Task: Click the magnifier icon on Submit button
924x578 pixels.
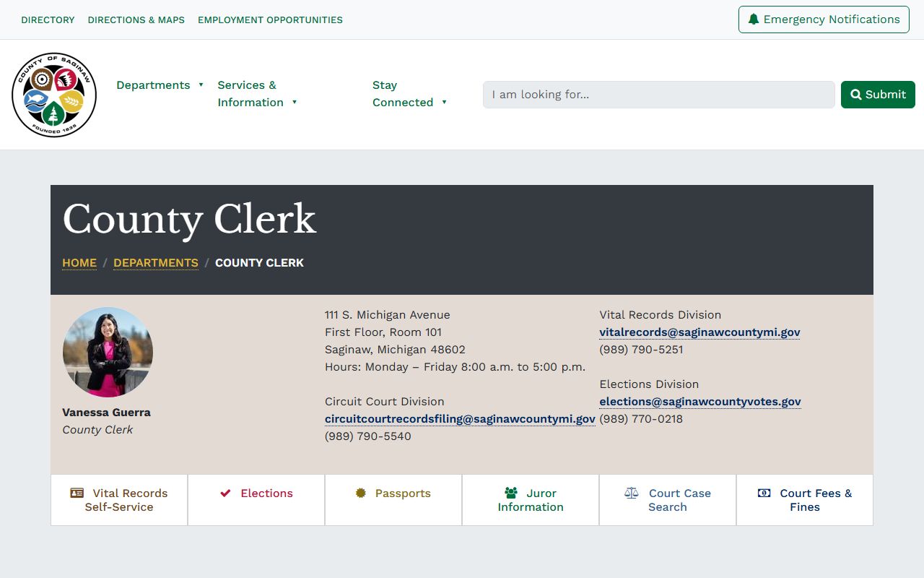Action: (856, 95)
